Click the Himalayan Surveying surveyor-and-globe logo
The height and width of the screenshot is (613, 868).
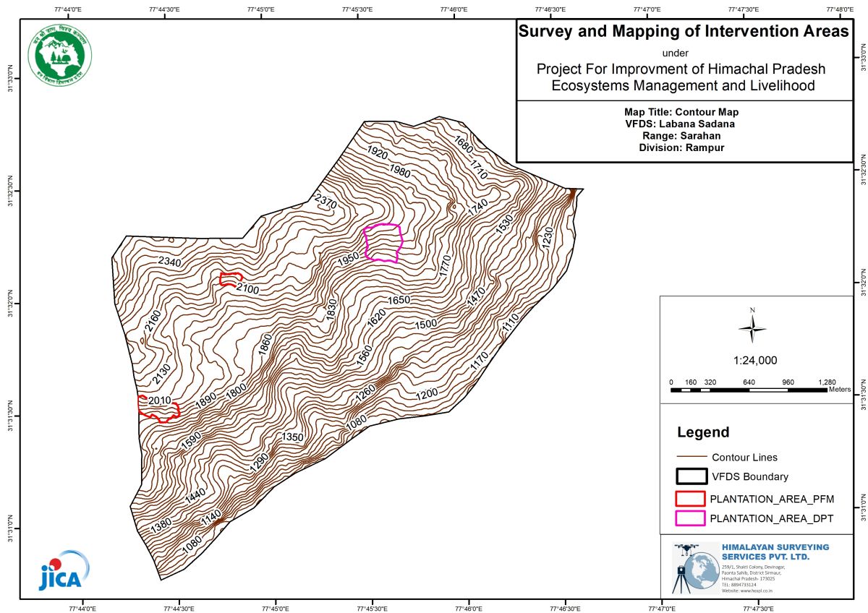pyautogui.click(x=696, y=568)
